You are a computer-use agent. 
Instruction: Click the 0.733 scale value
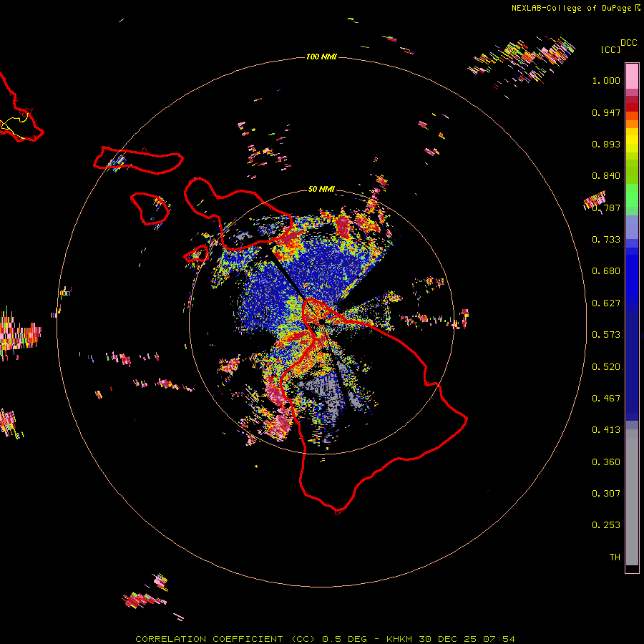tap(606, 240)
